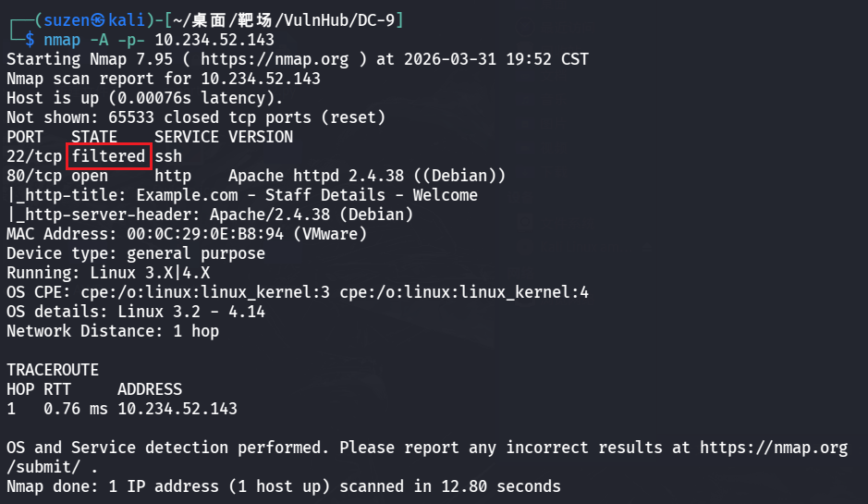Click the TRACEROUTE heading
The height and width of the screenshot is (504, 868).
[x=53, y=370]
